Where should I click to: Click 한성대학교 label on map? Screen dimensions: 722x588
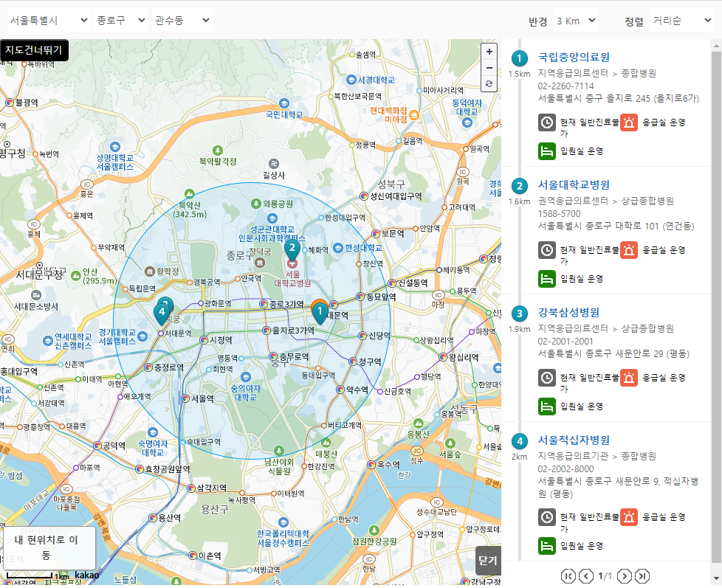pos(363,248)
